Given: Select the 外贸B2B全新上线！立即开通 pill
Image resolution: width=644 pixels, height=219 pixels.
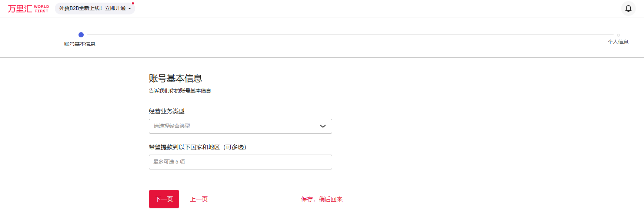Looking at the screenshot, I should tap(95, 8).
